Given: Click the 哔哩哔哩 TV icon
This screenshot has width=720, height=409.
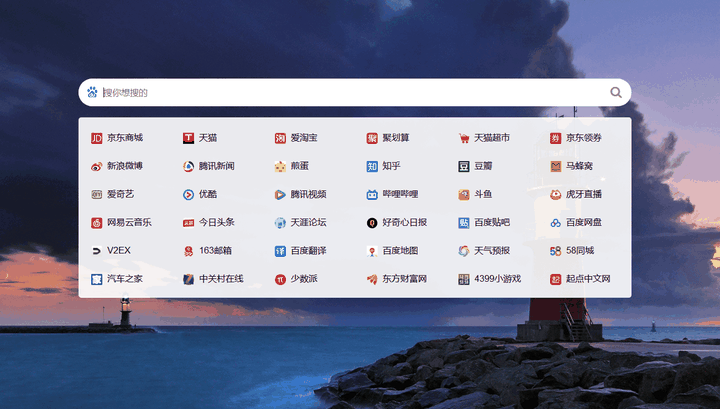Looking at the screenshot, I should [x=372, y=195].
